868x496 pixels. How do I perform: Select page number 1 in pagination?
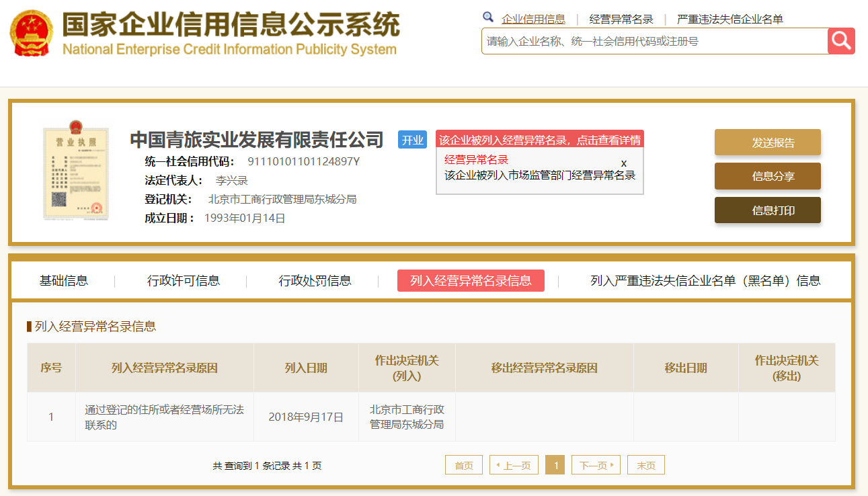pos(555,465)
